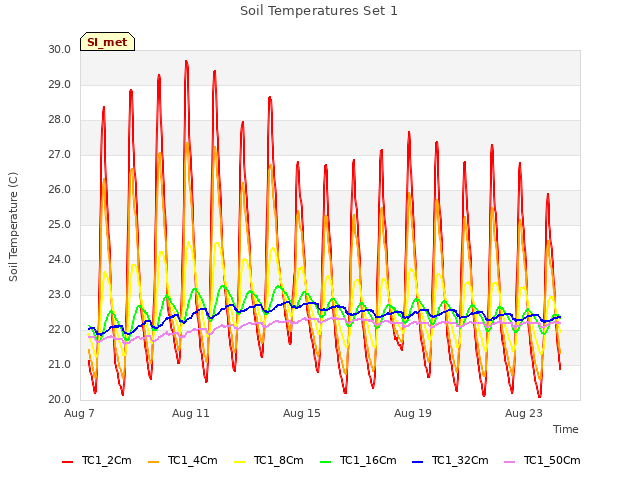Click the yellow TC1_8Cm legend swatch
Screen dimensions: 640x480
(240, 462)
